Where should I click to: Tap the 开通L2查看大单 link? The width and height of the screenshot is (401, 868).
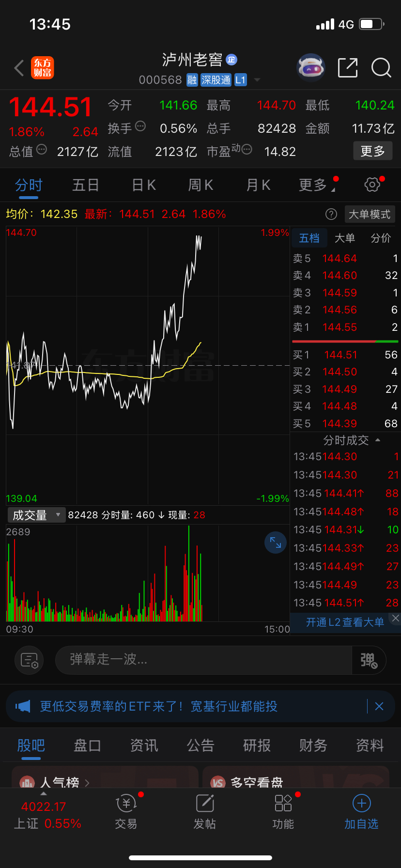[x=345, y=622]
